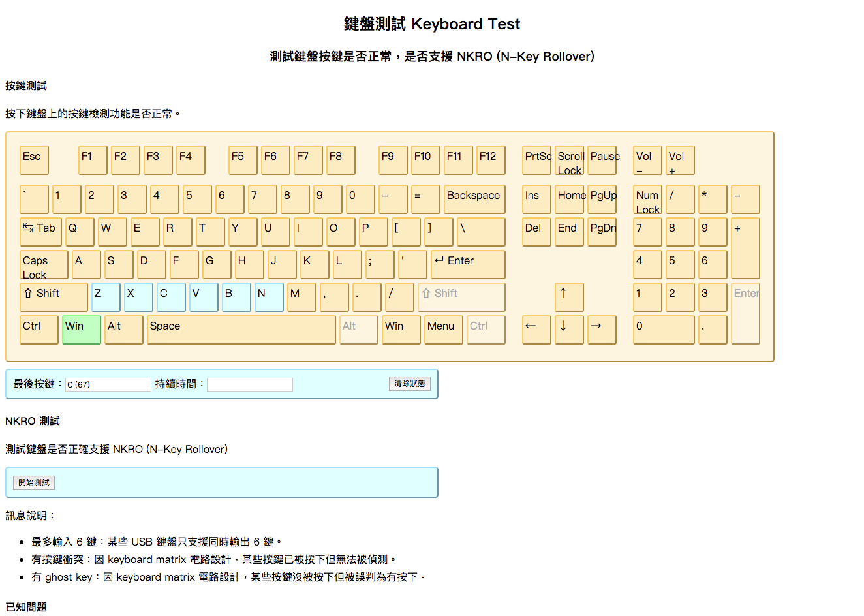The height and width of the screenshot is (616, 864).
Task: Click the Backspace key
Action: pyautogui.click(x=474, y=199)
